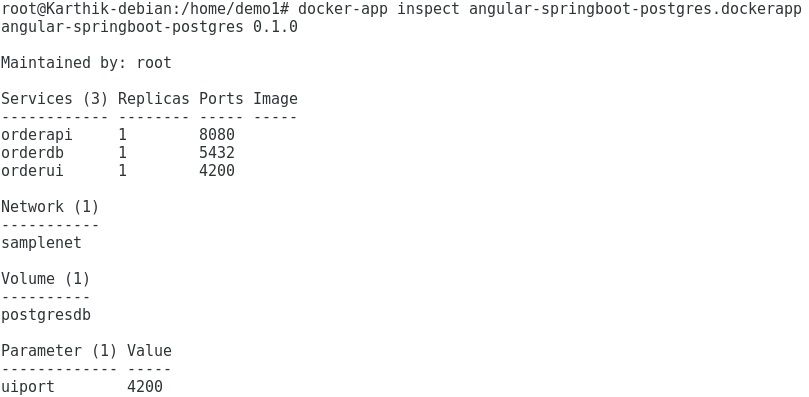
Task: Click the Network (1) heading
Action: pyautogui.click(x=50, y=207)
